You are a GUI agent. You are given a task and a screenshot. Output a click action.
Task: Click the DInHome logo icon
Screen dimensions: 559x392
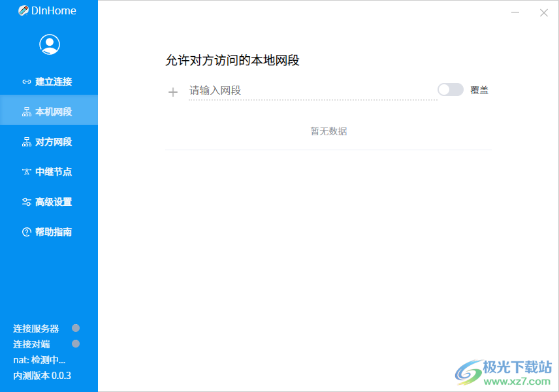pyautogui.click(x=25, y=10)
